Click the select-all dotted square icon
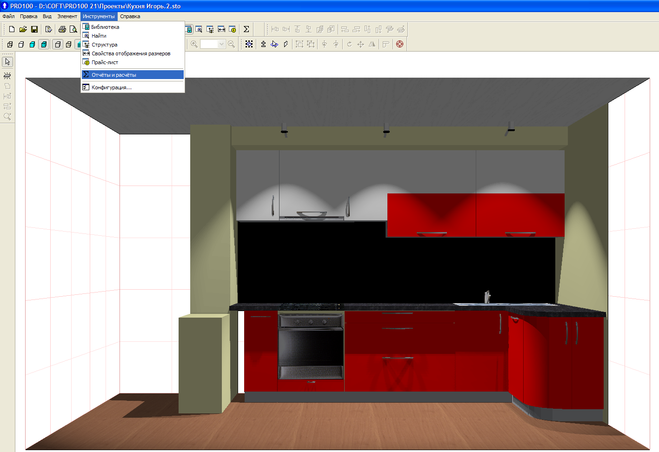The height and width of the screenshot is (452, 659). (x=249, y=44)
